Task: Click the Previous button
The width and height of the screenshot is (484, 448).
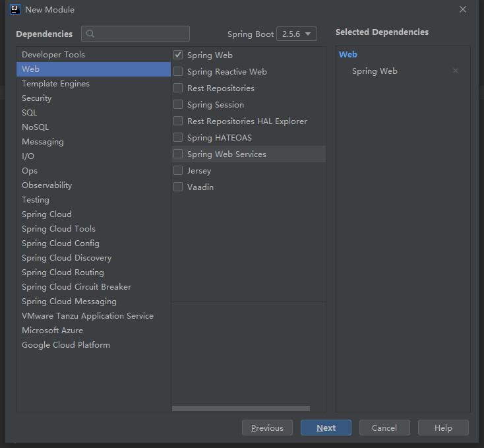Action: click(x=267, y=428)
